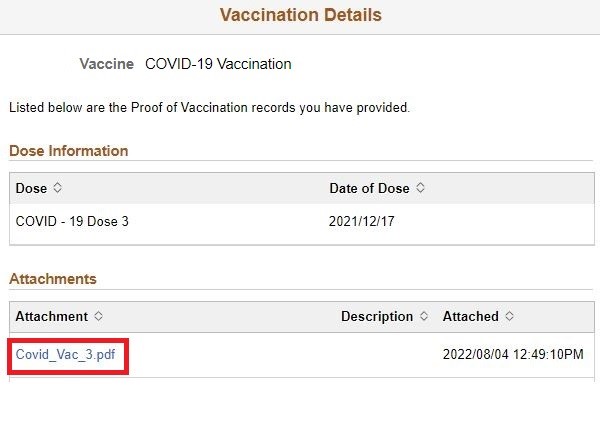600x430 pixels.
Task: Click the 2021/12/17 dose date cell
Action: tap(362, 221)
